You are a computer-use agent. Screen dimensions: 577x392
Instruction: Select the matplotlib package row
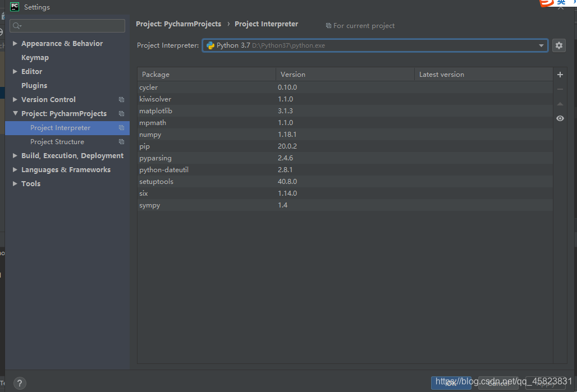(345, 110)
